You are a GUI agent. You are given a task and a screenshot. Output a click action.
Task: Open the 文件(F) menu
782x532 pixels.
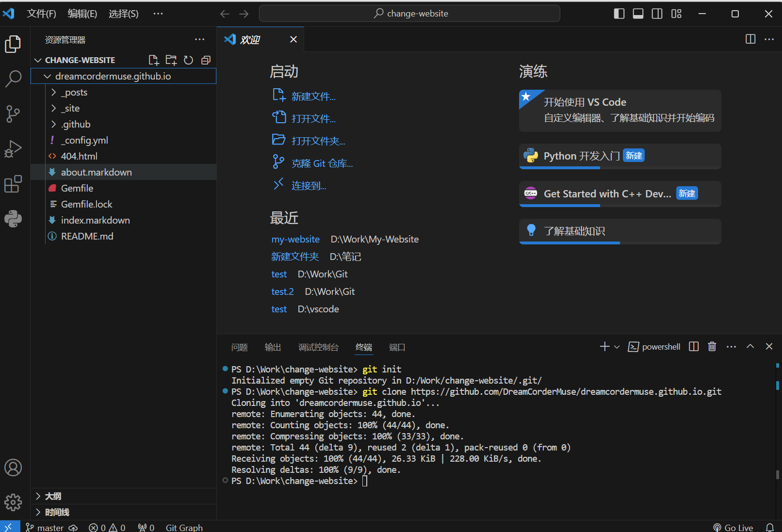41,14
